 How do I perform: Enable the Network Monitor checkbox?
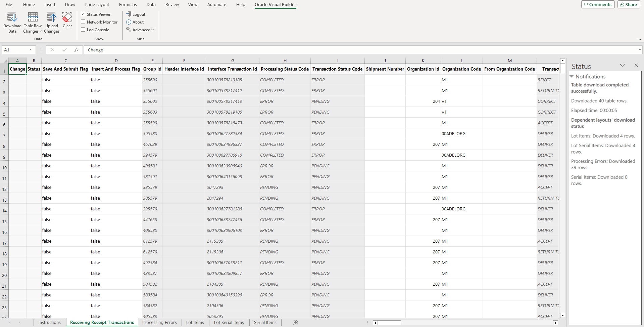point(83,22)
